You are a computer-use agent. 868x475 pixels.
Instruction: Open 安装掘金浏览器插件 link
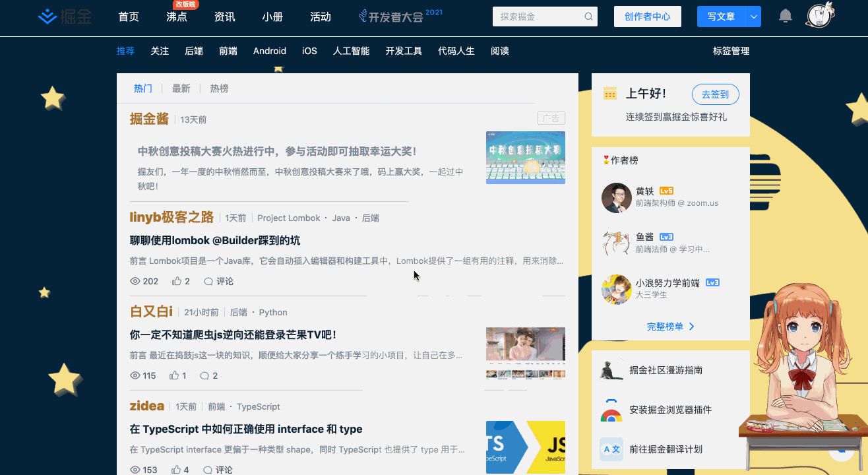[x=671, y=410]
